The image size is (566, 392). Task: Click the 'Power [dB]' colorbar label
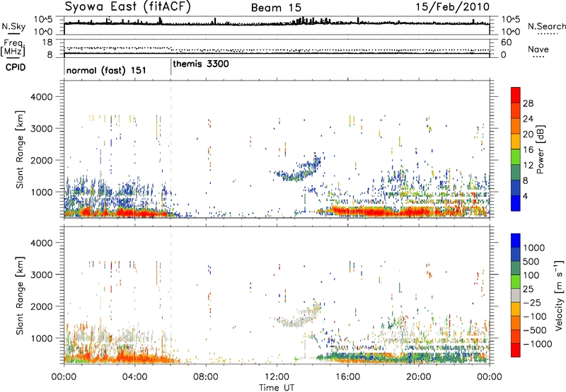(x=540, y=149)
